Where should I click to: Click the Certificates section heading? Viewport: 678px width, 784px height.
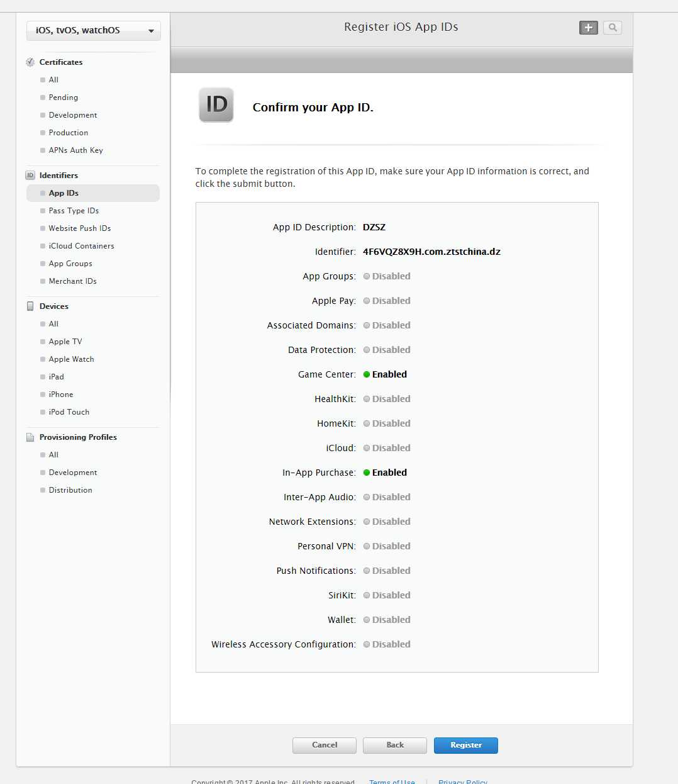[x=61, y=62]
